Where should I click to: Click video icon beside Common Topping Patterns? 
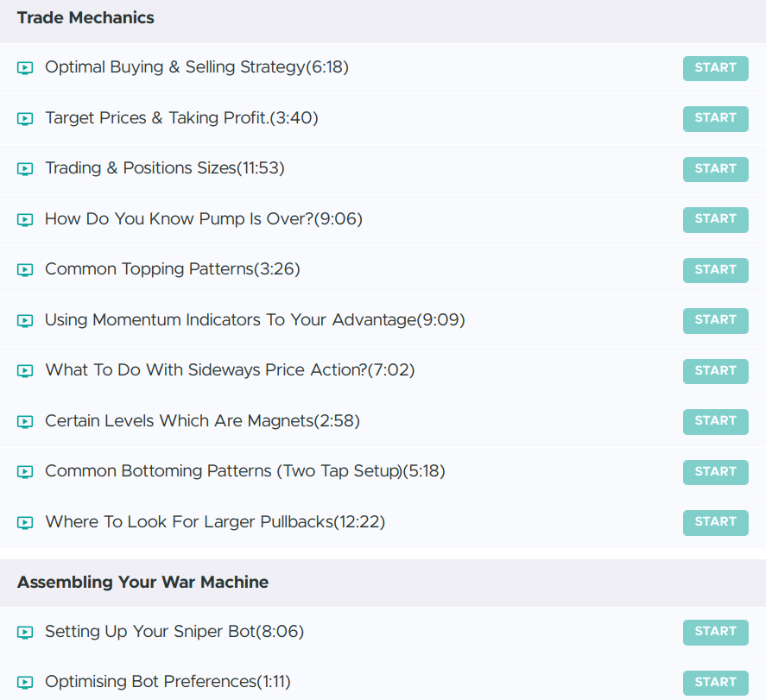(25, 270)
